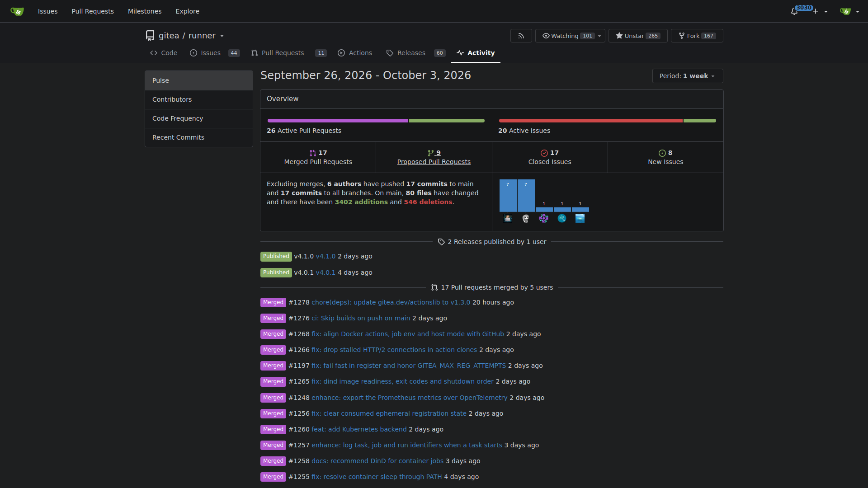Open the v4.1.0 release link

point(325,256)
